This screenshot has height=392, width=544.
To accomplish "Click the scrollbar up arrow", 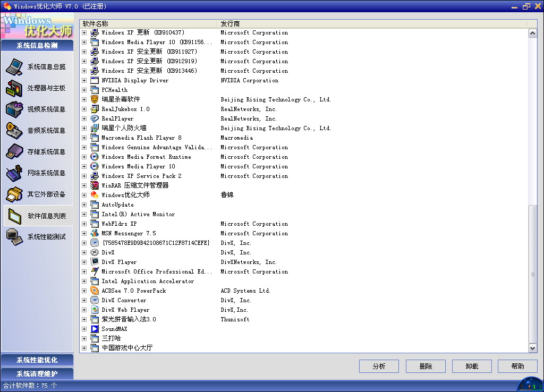I will (532, 33).
